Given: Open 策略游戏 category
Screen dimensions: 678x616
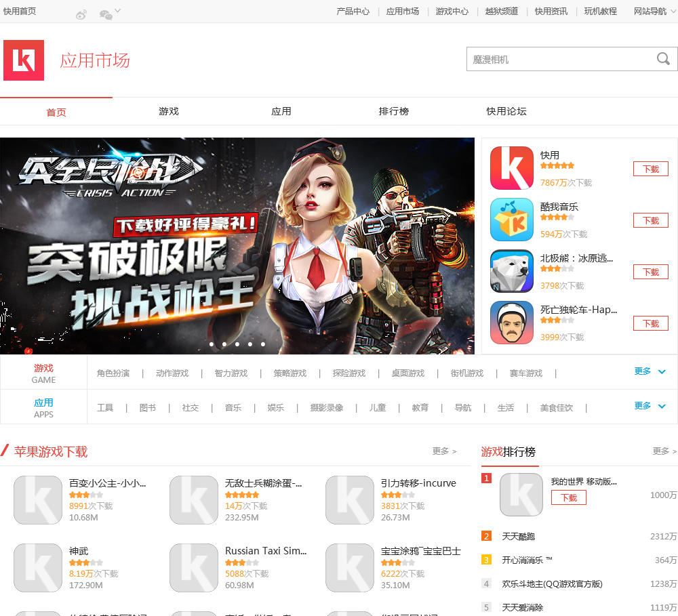Looking at the screenshot, I should click(290, 373).
